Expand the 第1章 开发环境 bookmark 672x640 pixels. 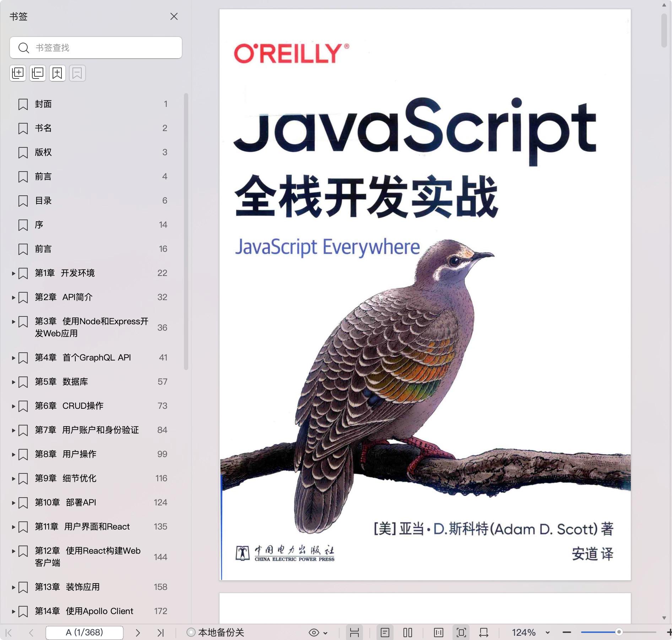coord(13,273)
